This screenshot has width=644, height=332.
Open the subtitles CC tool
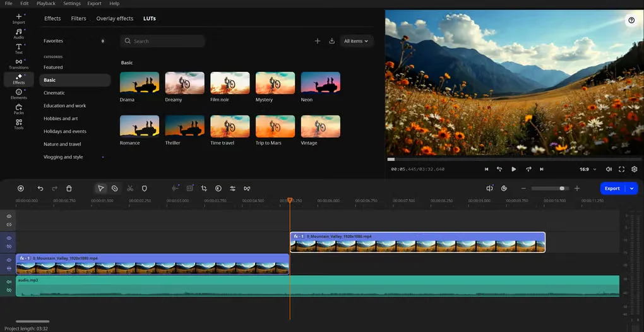190,188
